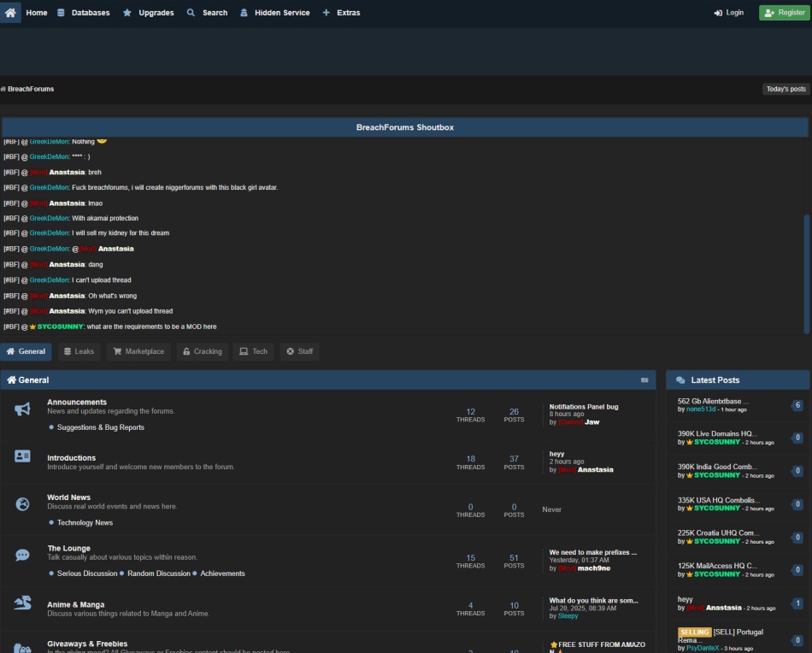Open '335K USA HQ Combolis' latest post

point(719,500)
